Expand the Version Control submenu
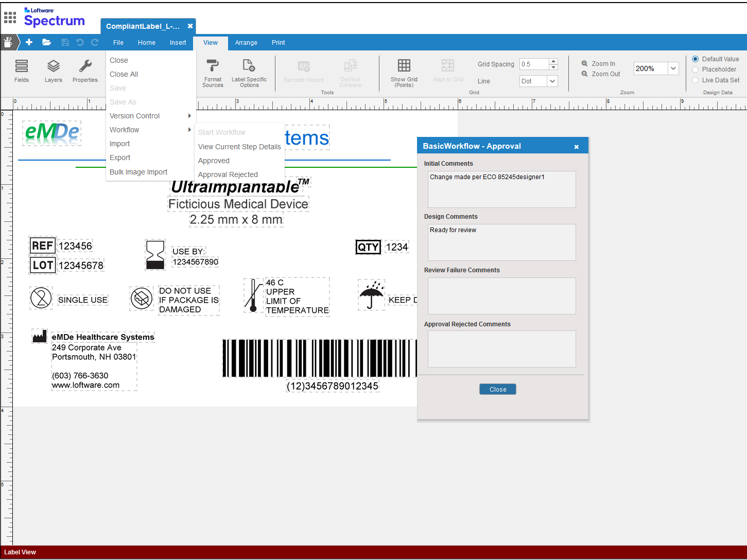 pos(150,116)
